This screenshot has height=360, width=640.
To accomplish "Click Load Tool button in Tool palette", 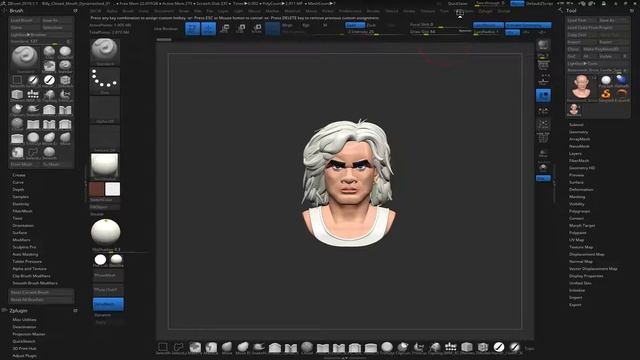I will [x=582, y=20].
